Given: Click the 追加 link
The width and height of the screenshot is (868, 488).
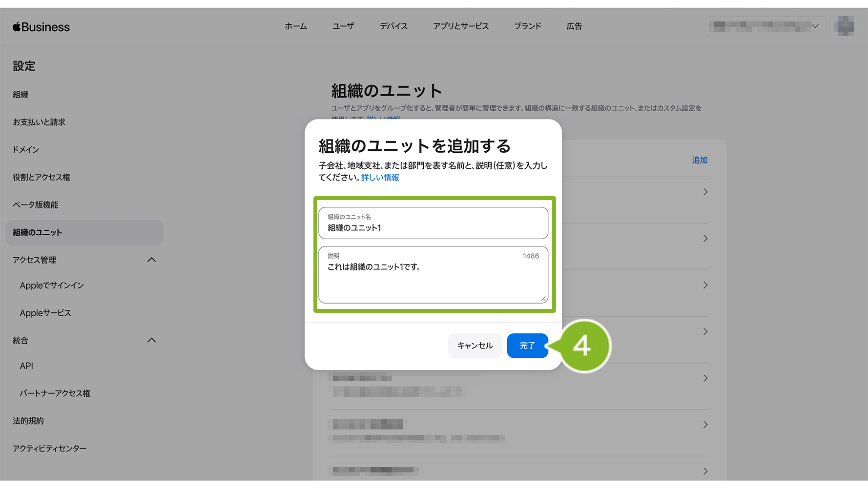Looking at the screenshot, I should (700, 160).
